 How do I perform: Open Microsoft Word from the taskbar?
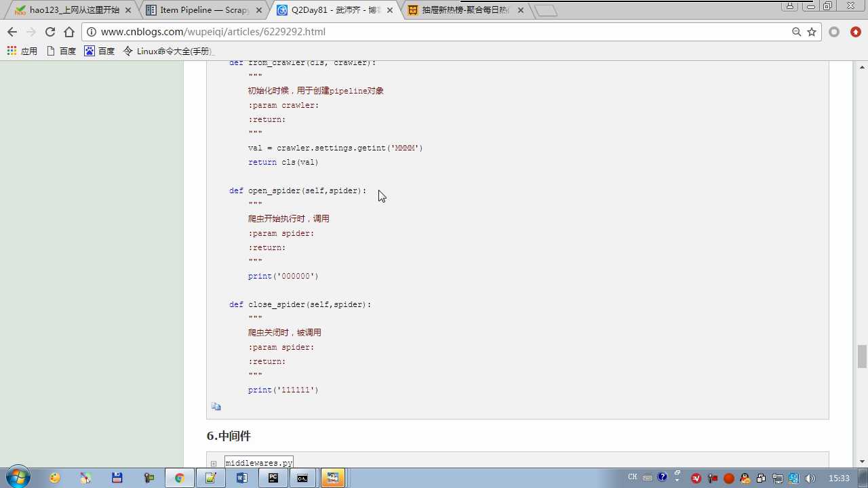[242, 478]
